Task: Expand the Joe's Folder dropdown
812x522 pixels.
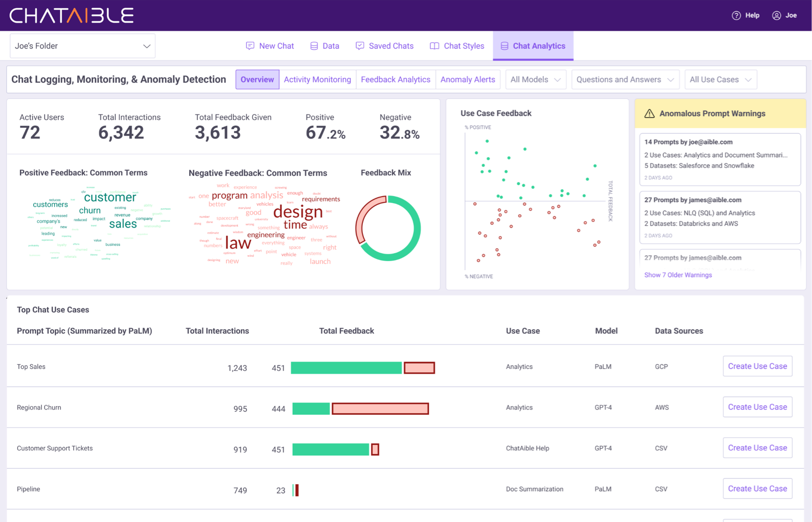Action: 83,46
